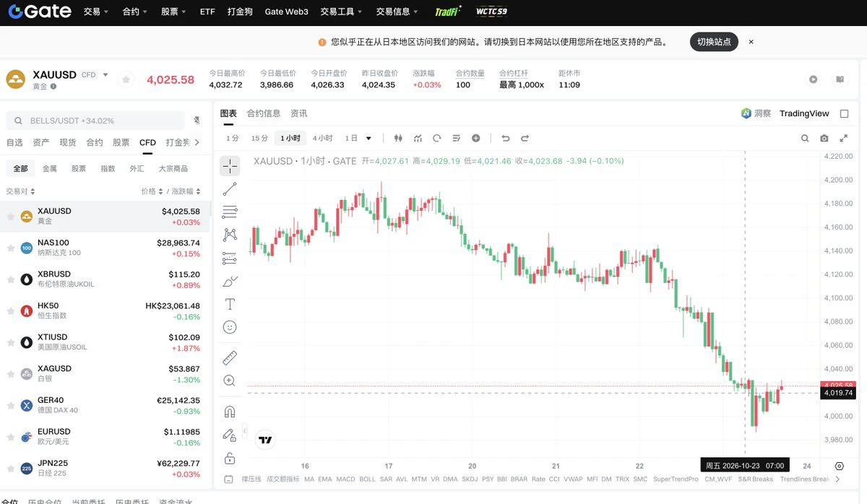
Task: Expand the XAUUSD symbol dropdown arrow
Action: click(x=105, y=74)
